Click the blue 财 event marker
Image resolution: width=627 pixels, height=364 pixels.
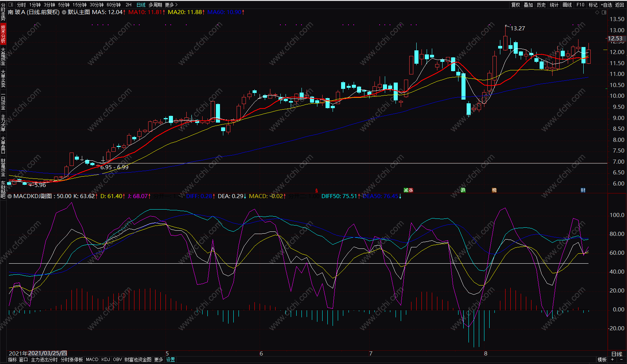pos(583,190)
